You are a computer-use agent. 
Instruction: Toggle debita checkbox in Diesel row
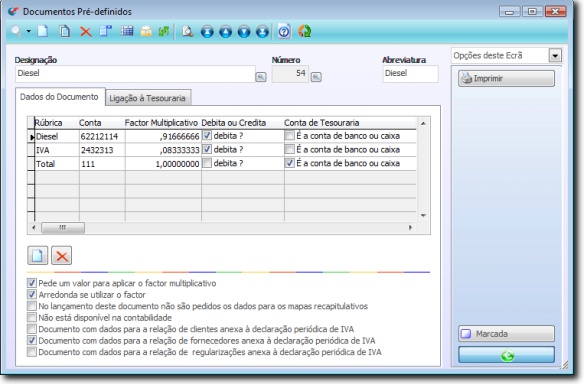207,136
